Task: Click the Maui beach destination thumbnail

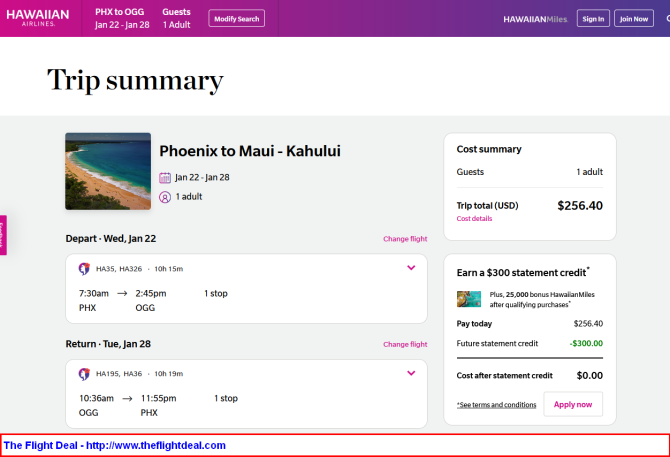Action: tap(108, 171)
